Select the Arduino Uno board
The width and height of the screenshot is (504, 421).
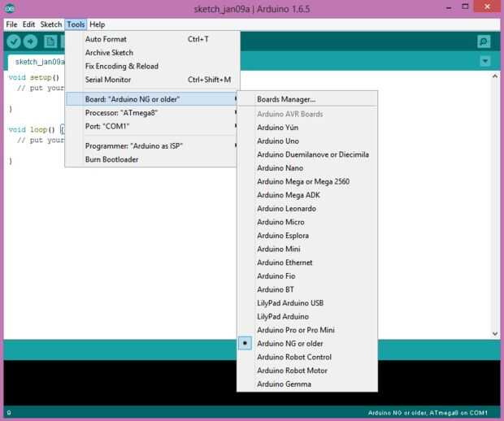point(307,141)
